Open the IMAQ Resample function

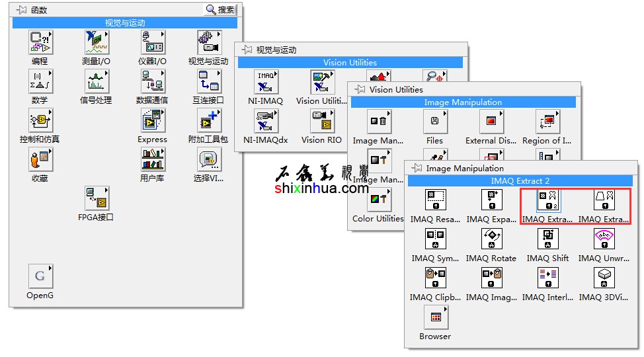435,200
